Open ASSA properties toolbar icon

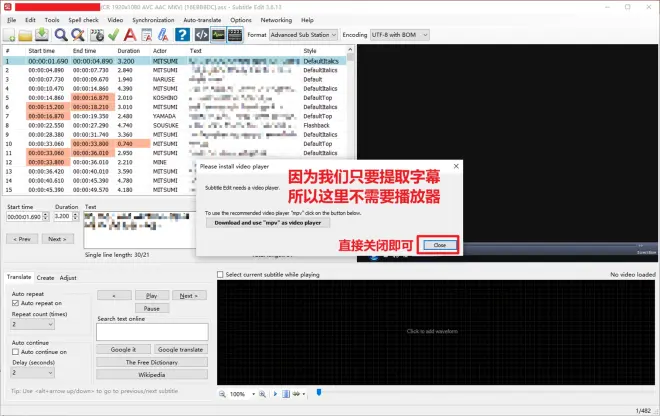tap(146, 35)
